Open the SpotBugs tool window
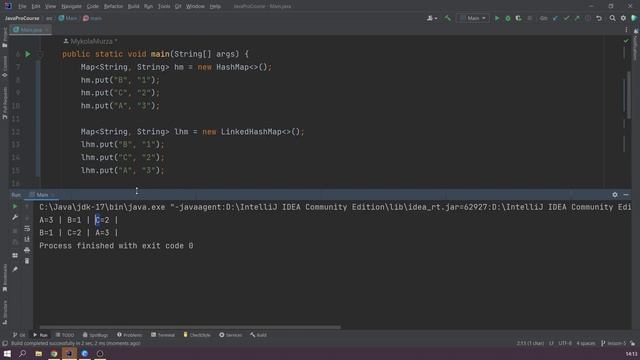Image resolution: width=640 pixels, height=360 pixels. pyautogui.click(x=95, y=335)
